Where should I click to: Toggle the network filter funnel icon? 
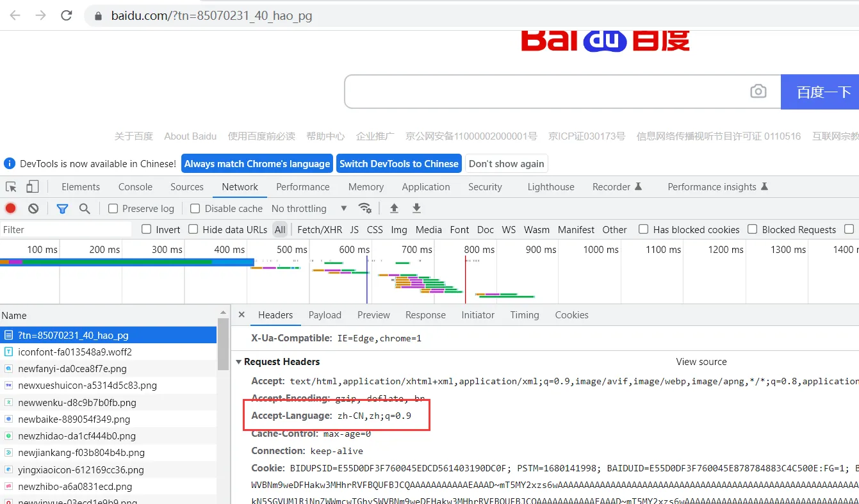[x=62, y=208]
